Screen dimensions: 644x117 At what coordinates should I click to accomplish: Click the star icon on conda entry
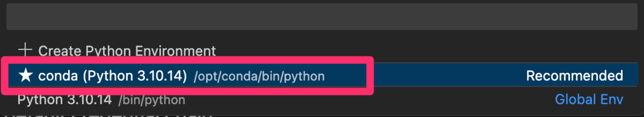[25, 76]
